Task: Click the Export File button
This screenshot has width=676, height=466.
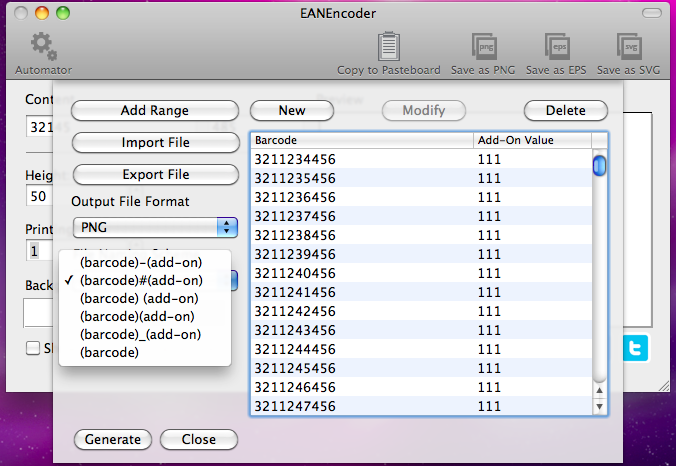Action: pos(156,174)
